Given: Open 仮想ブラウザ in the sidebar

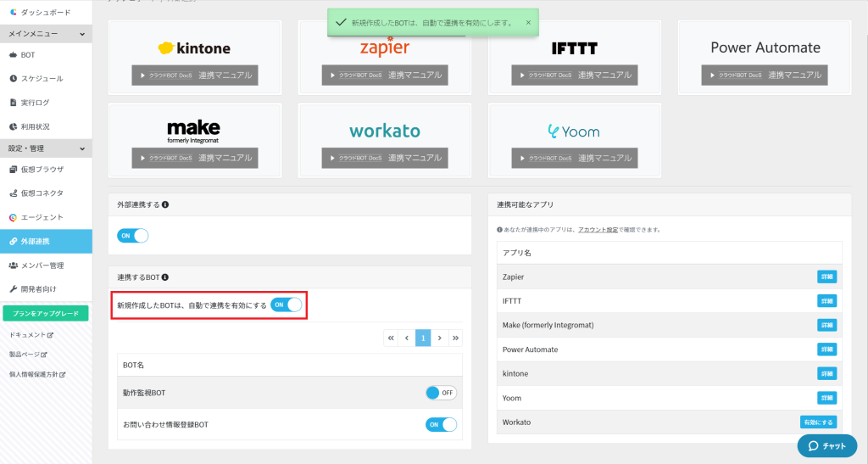Looking at the screenshot, I should (x=46, y=170).
